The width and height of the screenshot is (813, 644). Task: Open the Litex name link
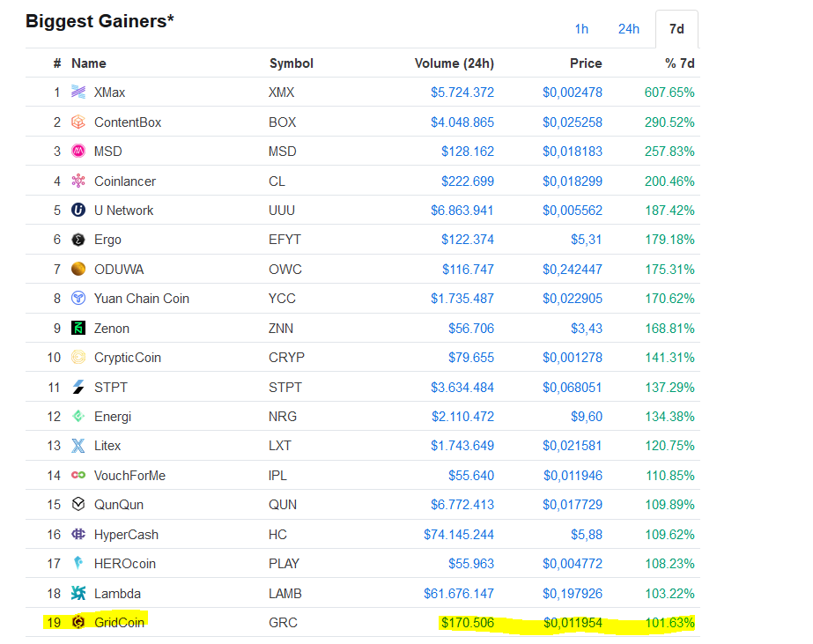tap(107, 446)
